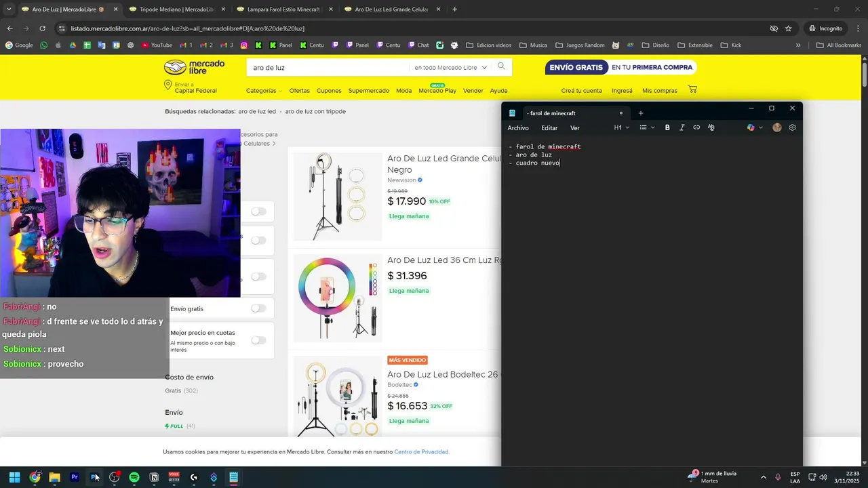This screenshot has width=868, height=488.
Task: Open the heading H1 style dropdown
Action: (x=622, y=127)
